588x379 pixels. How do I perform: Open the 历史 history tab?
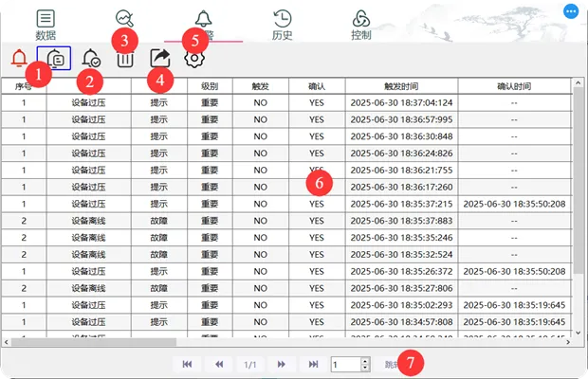pyautogui.click(x=282, y=25)
